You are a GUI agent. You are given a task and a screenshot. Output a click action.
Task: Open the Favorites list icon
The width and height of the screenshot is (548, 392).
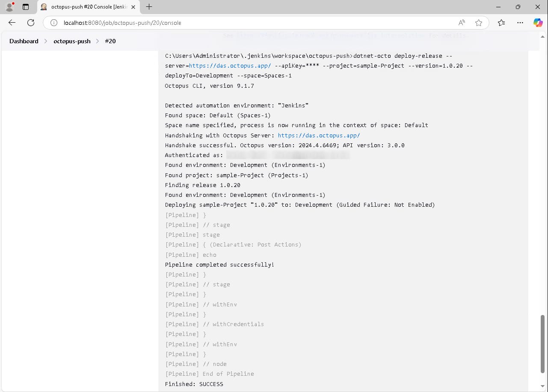click(x=501, y=23)
